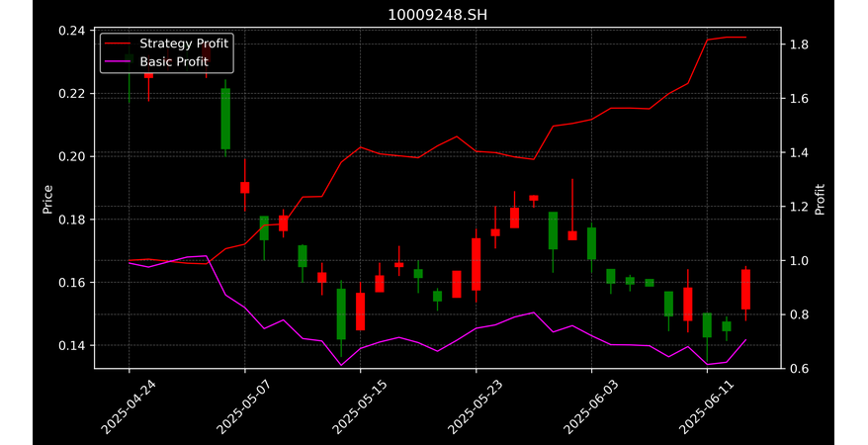Click the 1.8 profit tick label
Viewport: 868px width, 445px height.
pyautogui.click(x=798, y=44)
